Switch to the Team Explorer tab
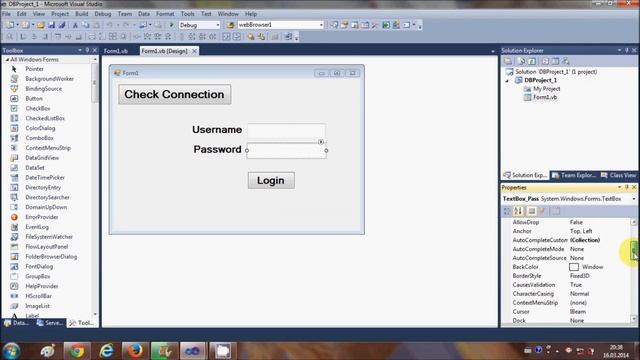The image size is (640, 360). [574, 175]
